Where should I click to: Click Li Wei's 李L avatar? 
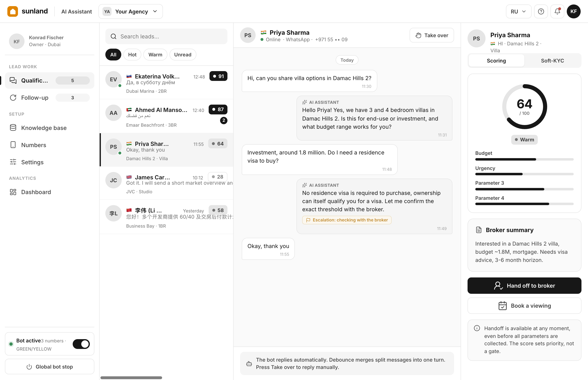pyautogui.click(x=113, y=213)
